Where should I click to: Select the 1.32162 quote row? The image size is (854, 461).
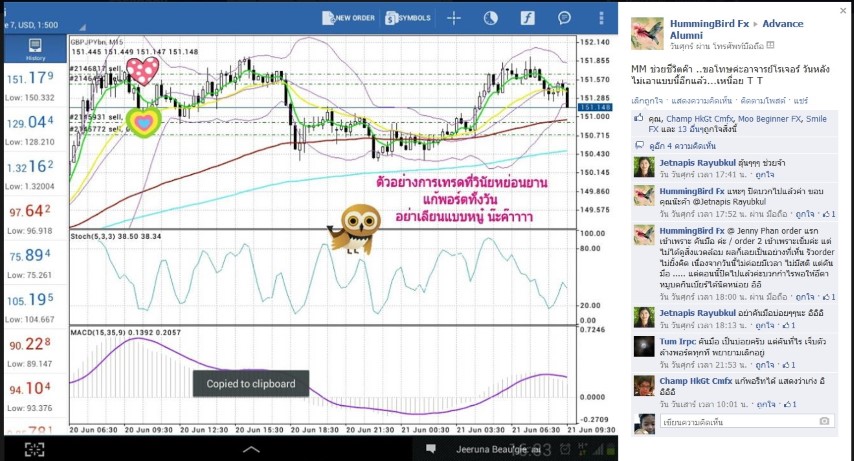(x=35, y=174)
